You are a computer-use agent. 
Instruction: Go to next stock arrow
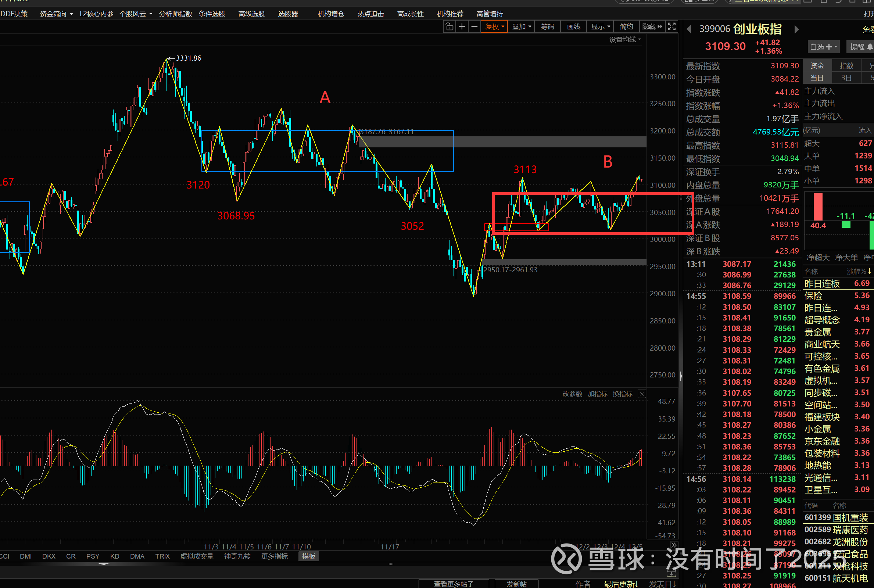(796, 29)
